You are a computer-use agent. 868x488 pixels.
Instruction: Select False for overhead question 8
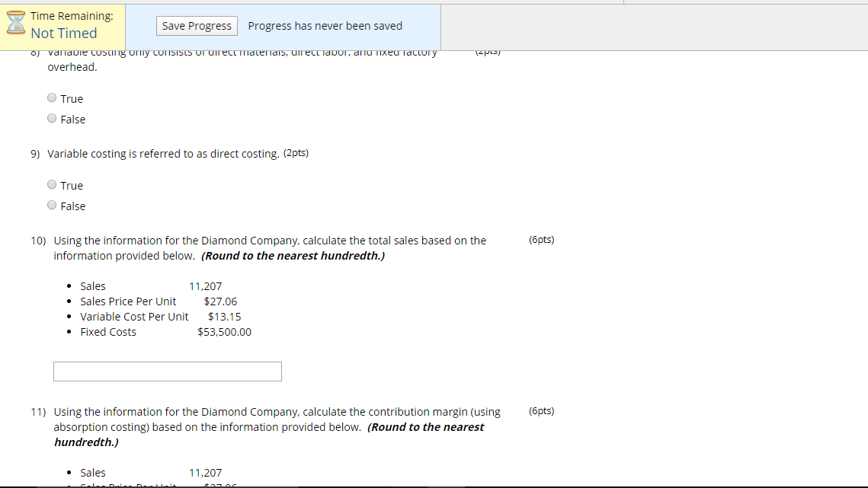[x=52, y=119]
